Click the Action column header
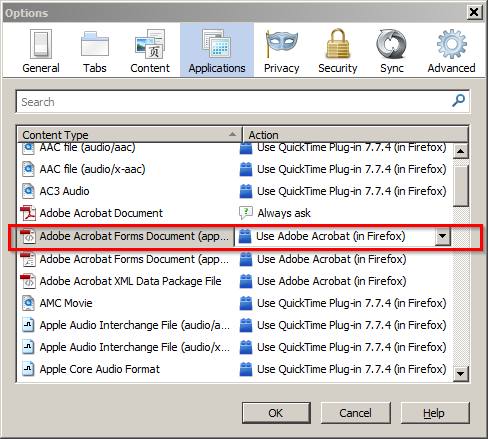Image resolution: width=488 pixels, height=439 pixels. 355,135
